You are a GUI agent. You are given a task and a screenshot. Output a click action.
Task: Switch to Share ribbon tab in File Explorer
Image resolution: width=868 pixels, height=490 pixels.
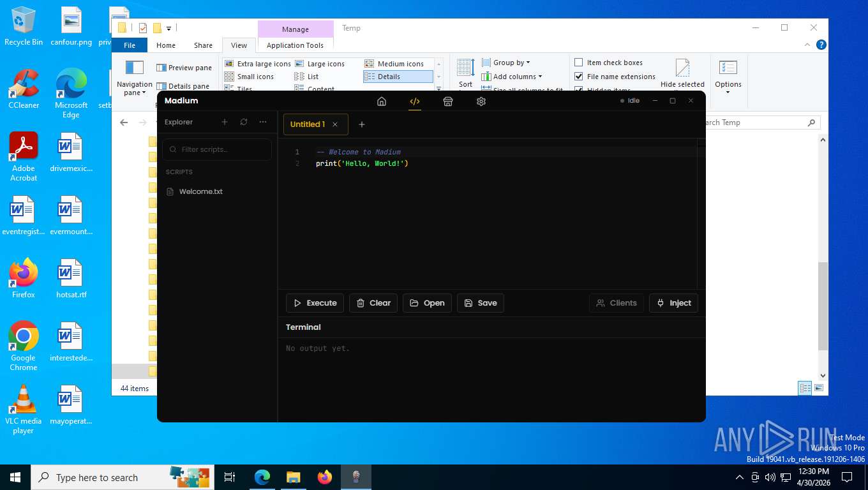click(x=203, y=45)
